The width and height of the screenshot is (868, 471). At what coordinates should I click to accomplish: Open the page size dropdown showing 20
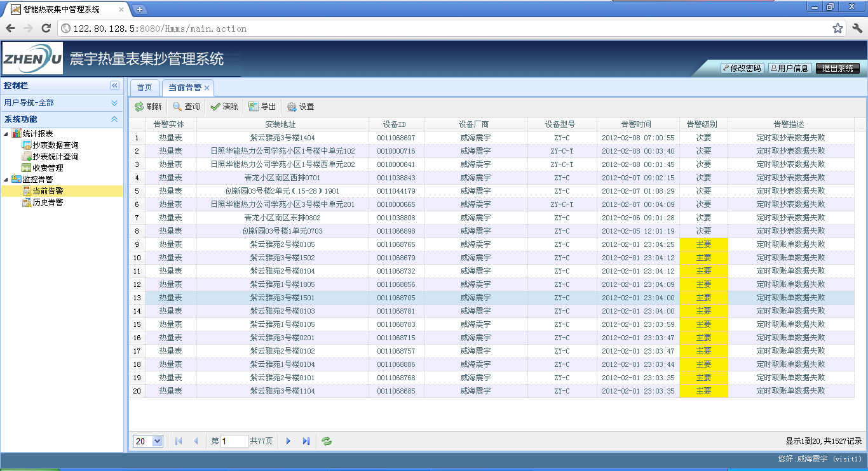pos(148,441)
